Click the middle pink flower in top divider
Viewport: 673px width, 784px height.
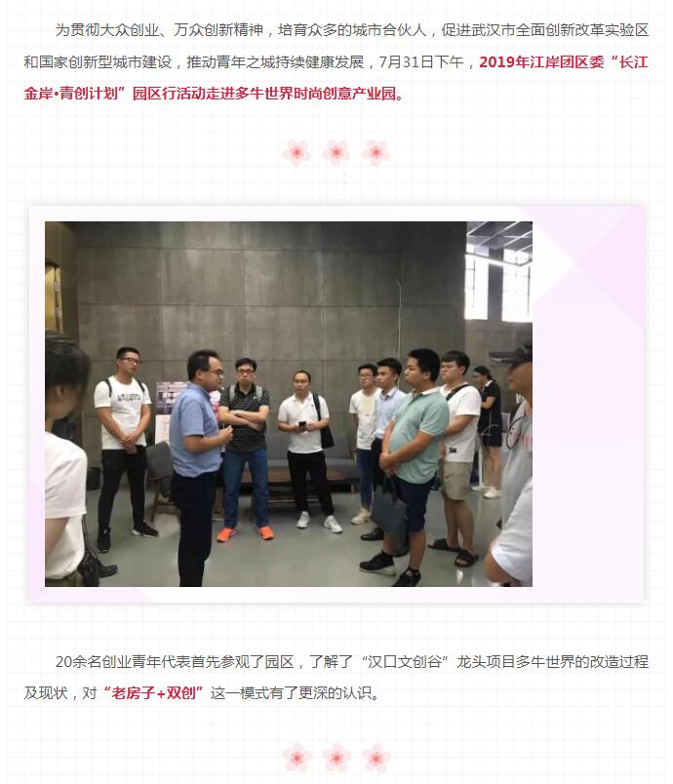(336, 152)
